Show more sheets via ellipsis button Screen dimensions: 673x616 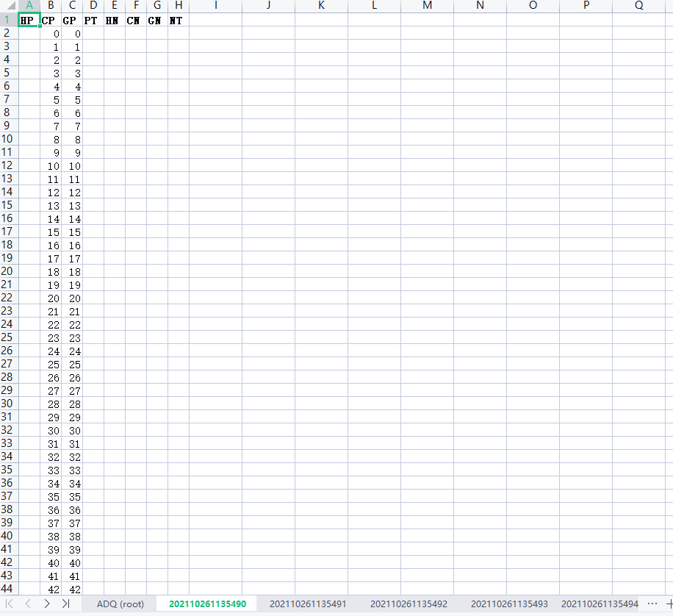(652, 604)
